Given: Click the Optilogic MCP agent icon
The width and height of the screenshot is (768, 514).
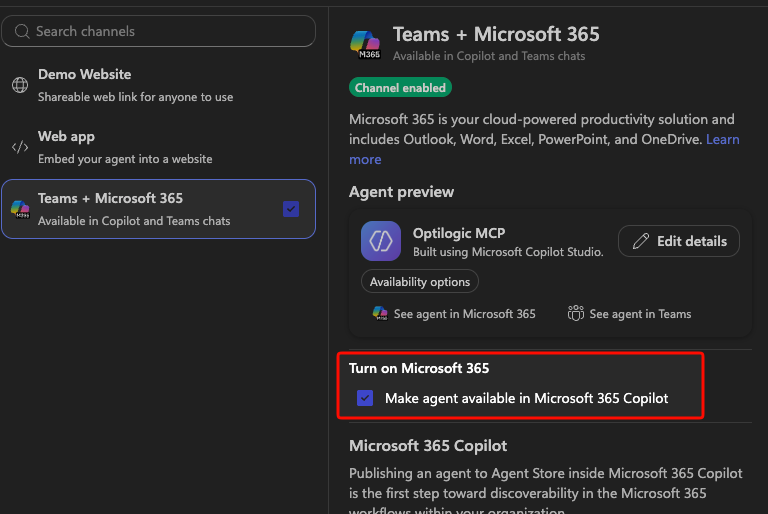Looking at the screenshot, I should pos(381,241).
